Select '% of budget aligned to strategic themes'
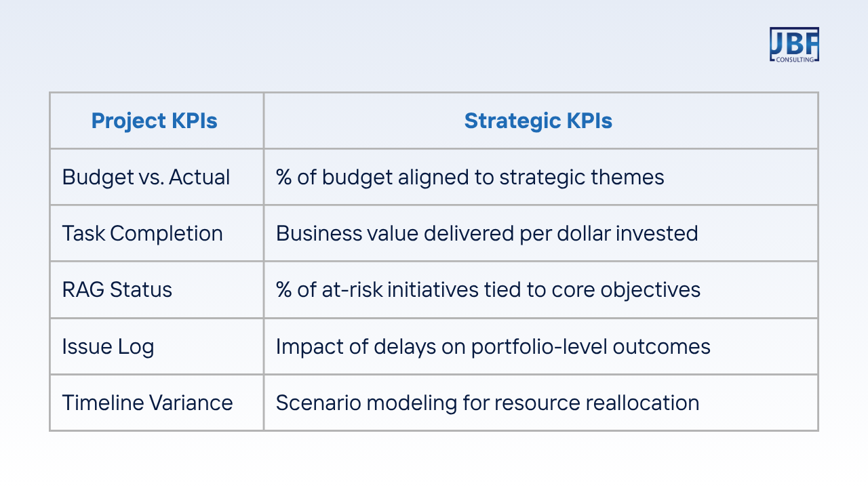 click(x=470, y=178)
